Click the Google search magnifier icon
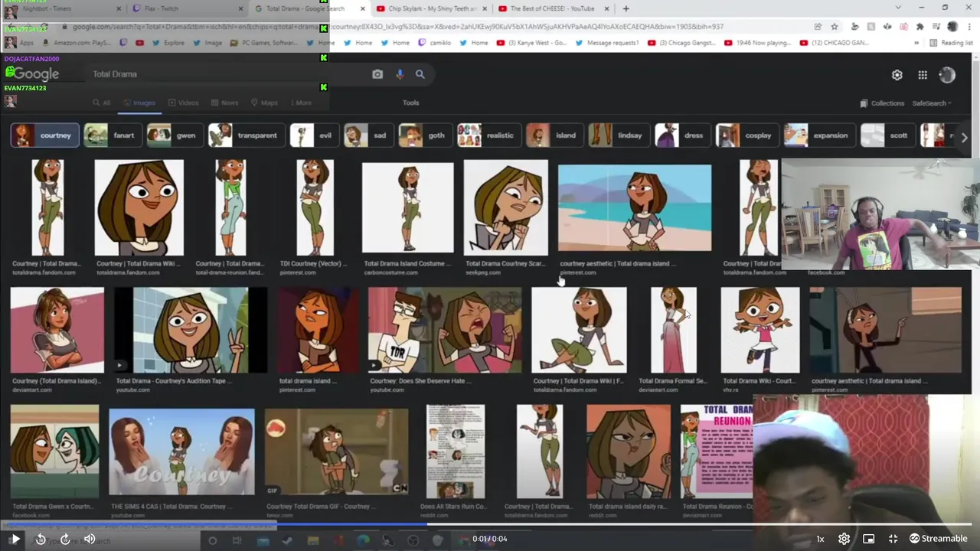Image resolution: width=980 pixels, height=551 pixels. coord(420,74)
